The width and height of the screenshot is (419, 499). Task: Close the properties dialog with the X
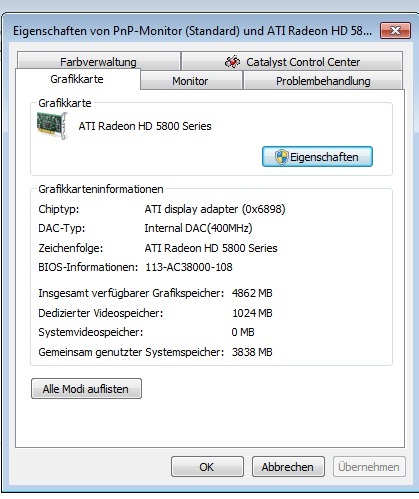(x=395, y=31)
